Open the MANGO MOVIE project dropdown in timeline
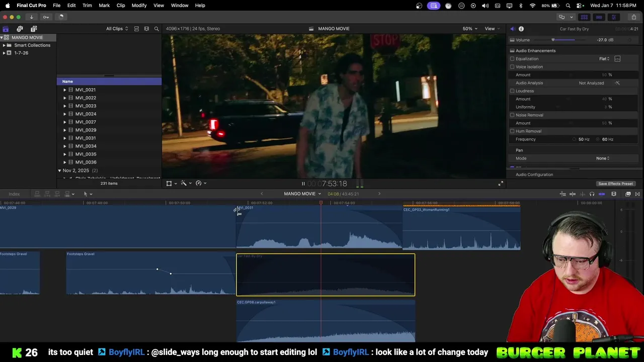The height and width of the screenshot is (362, 644). (x=302, y=194)
